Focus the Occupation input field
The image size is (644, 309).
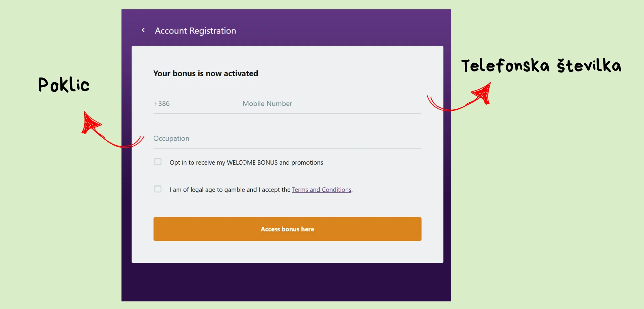point(287,139)
